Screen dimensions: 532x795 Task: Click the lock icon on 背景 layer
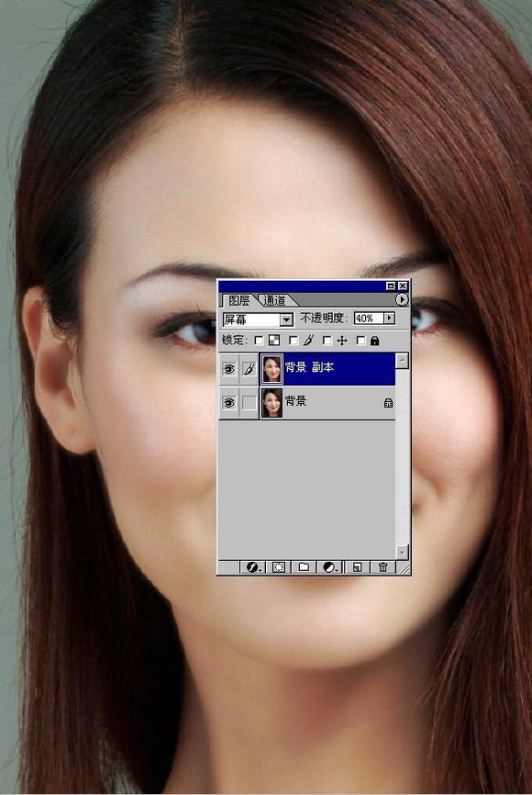(x=388, y=403)
